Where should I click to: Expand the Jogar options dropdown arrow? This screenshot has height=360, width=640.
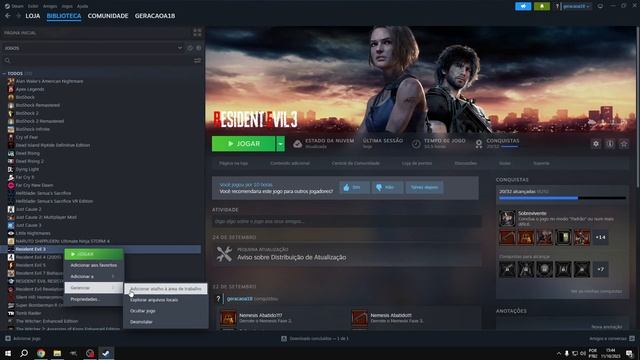pos(280,144)
